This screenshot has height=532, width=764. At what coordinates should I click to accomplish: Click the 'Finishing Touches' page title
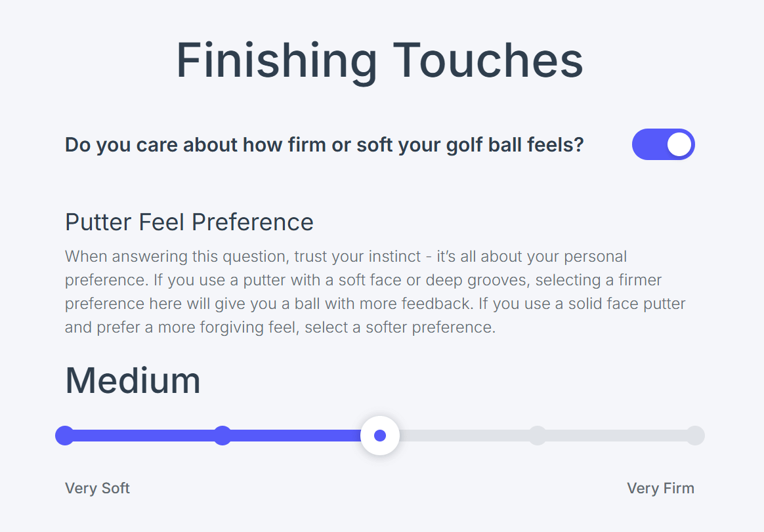click(x=379, y=60)
